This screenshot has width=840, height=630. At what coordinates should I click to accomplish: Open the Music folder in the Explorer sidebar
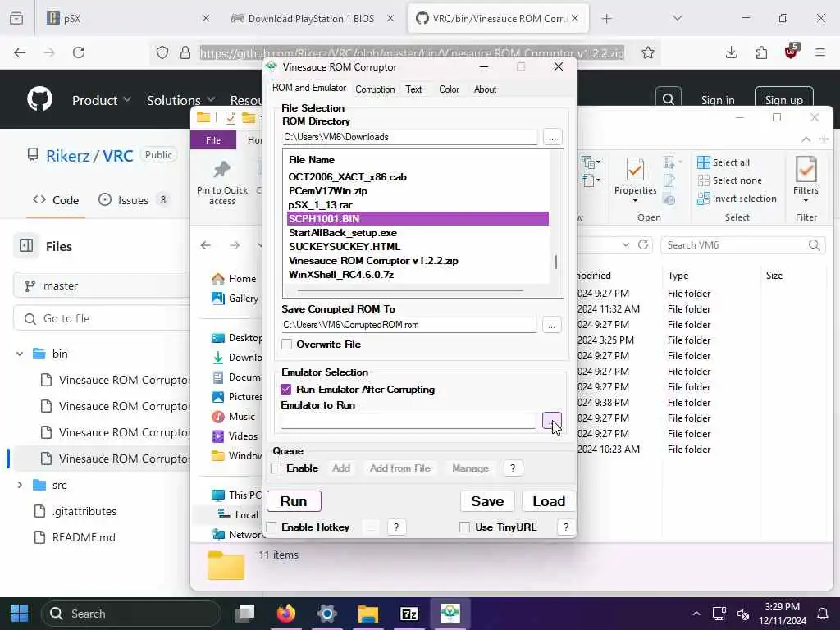(x=233, y=416)
